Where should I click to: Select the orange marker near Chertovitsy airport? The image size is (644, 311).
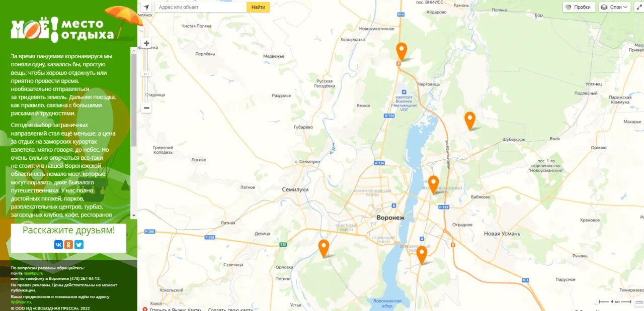coord(401,52)
